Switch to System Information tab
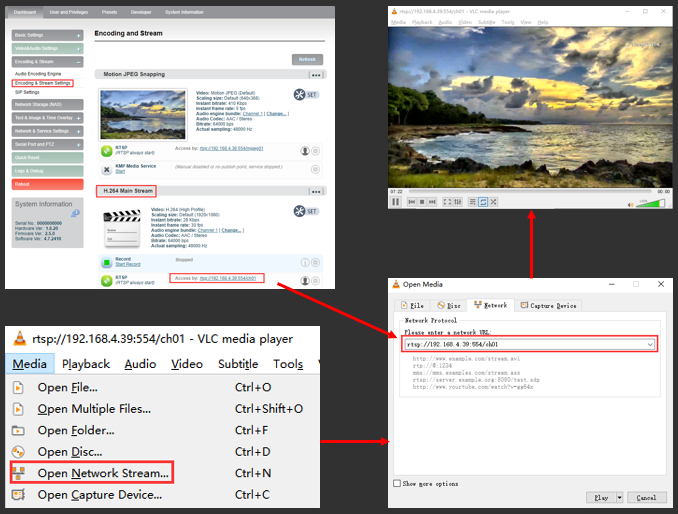This screenshot has height=514, width=678. coord(184,12)
